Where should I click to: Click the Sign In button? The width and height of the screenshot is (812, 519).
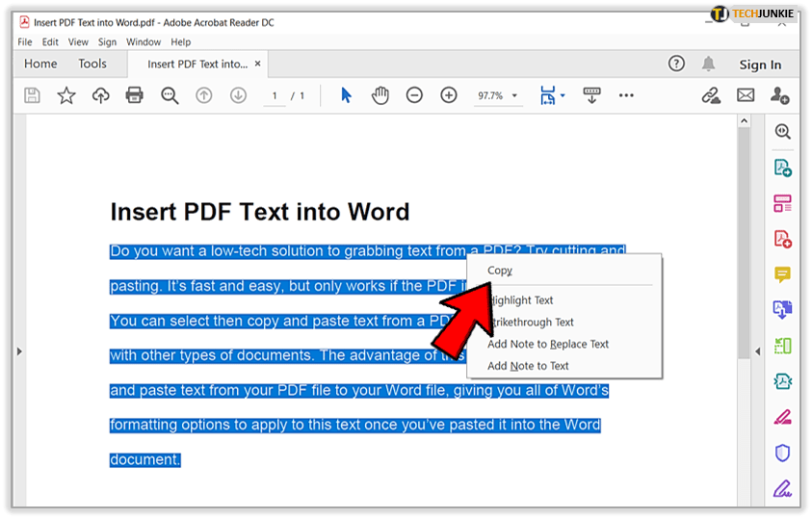pyautogui.click(x=760, y=65)
